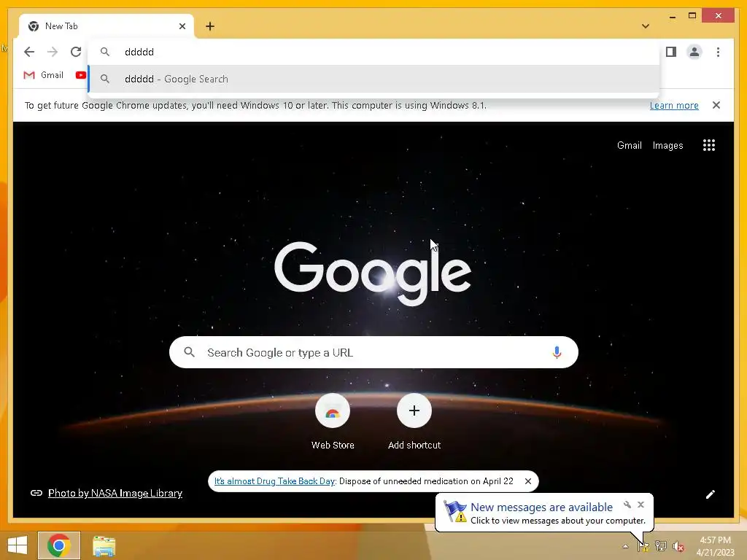Open the side panel icon in toolbar
This screenshot has width=747, height=560.
tap(671, 52)
